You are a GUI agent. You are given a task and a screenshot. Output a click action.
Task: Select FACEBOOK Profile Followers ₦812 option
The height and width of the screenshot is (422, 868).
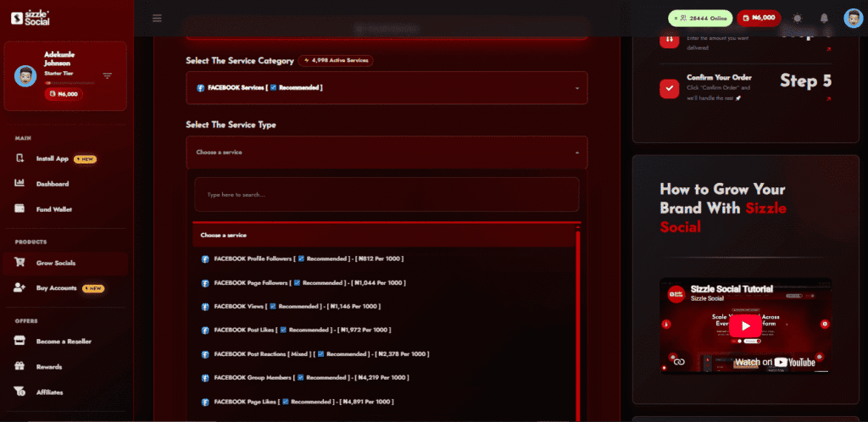click(x=384, y=258)
